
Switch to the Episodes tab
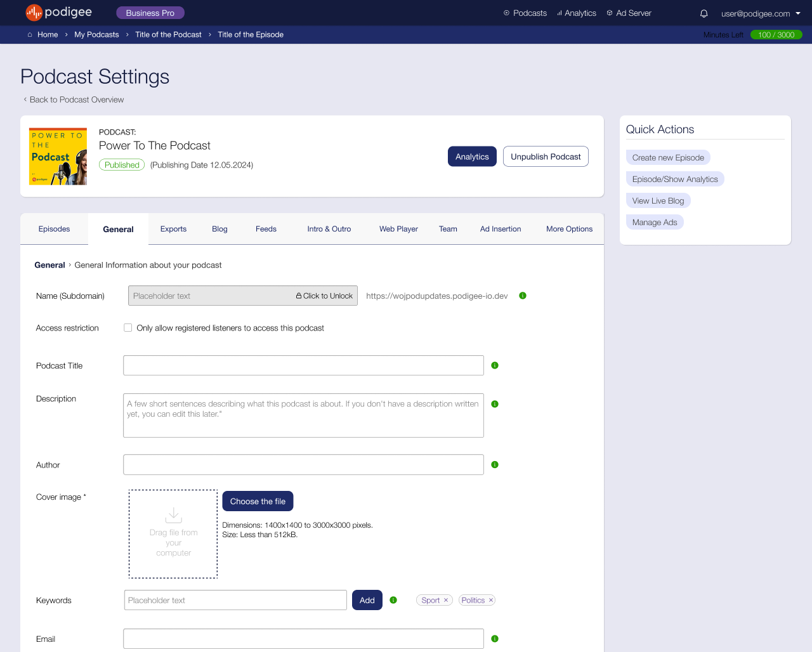pos(54,229)
